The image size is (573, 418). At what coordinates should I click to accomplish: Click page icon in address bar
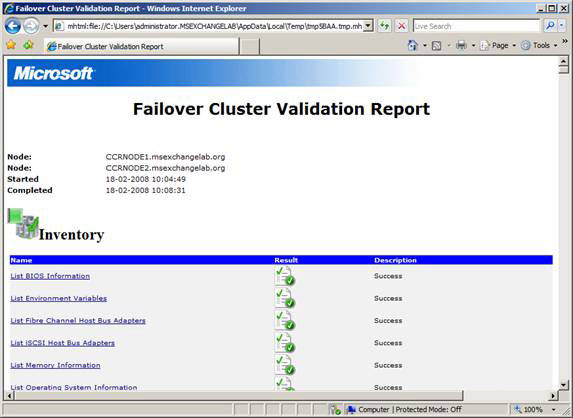pos(60,26)
